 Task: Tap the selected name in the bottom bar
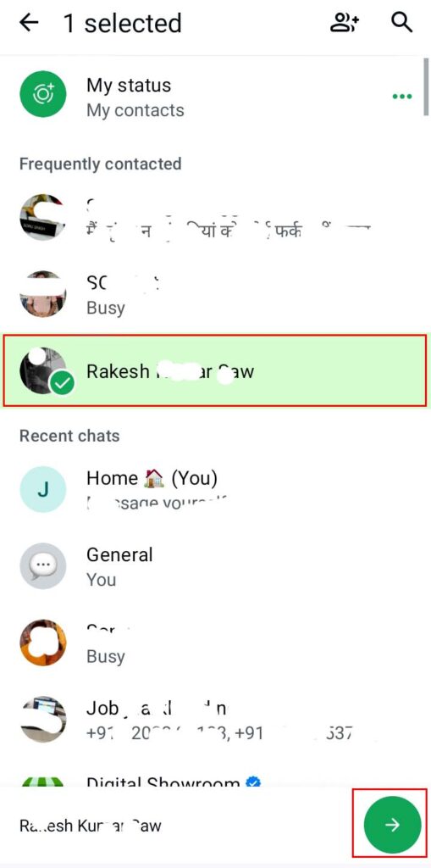[x=91, y=826]
